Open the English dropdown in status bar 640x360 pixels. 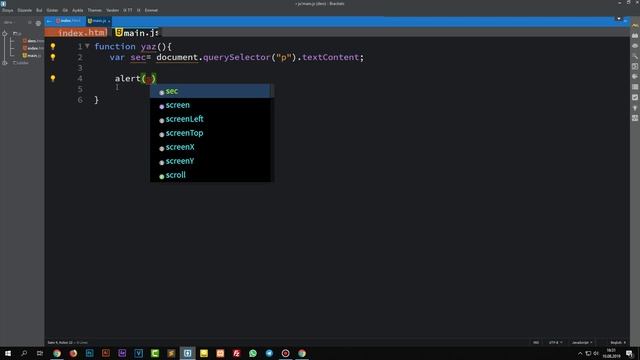click(618, 342)
